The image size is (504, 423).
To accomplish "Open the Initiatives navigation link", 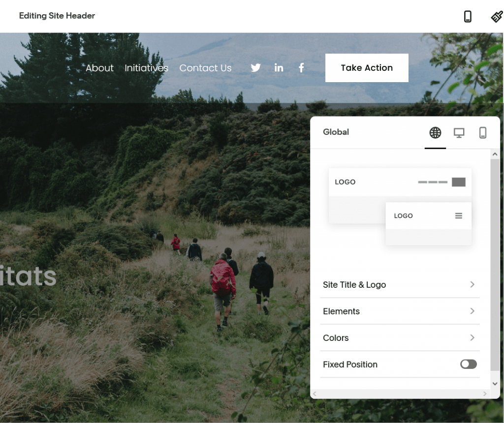I will [x=146, y=68].
